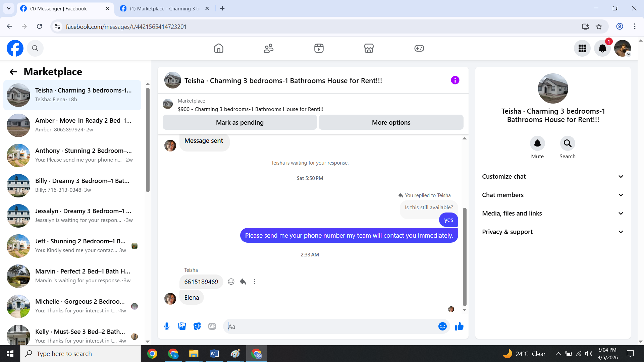Open emoji picker in message box
Screen dimensions: 644x362
tap(442, 326)
